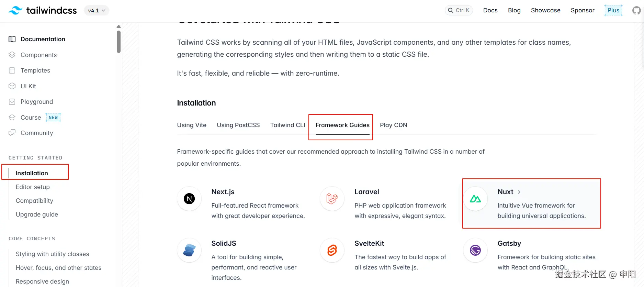Click the SvelteKit logo icon
The width and height of the screenshot is (644, 287).
click(332, 250)
